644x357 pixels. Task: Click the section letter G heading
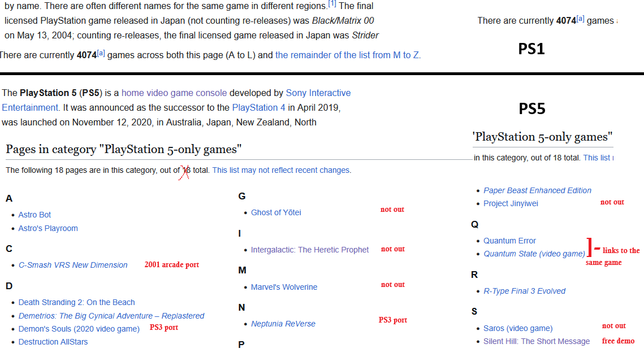pos(242,196)
